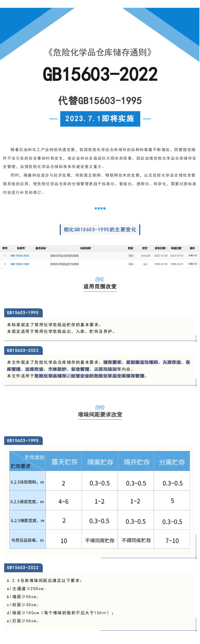Viewport: 200px width, 644px height.
Task: Click 查看详细 button for GB 15603-2022
Action: [192, 256]
